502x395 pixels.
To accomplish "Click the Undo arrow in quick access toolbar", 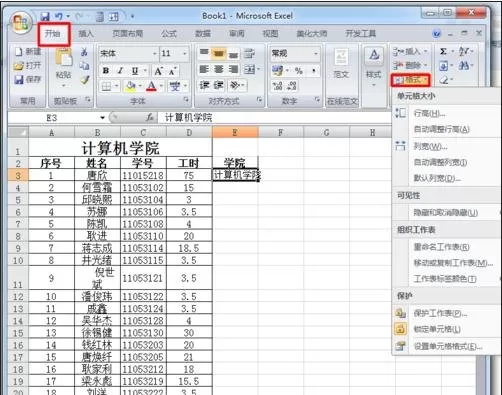I will point(58,16).
